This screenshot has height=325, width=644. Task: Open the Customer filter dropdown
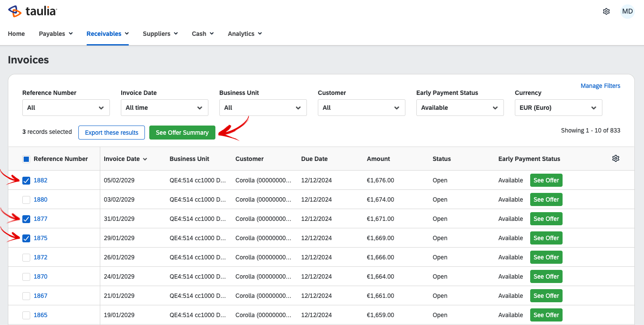[362, 108]
